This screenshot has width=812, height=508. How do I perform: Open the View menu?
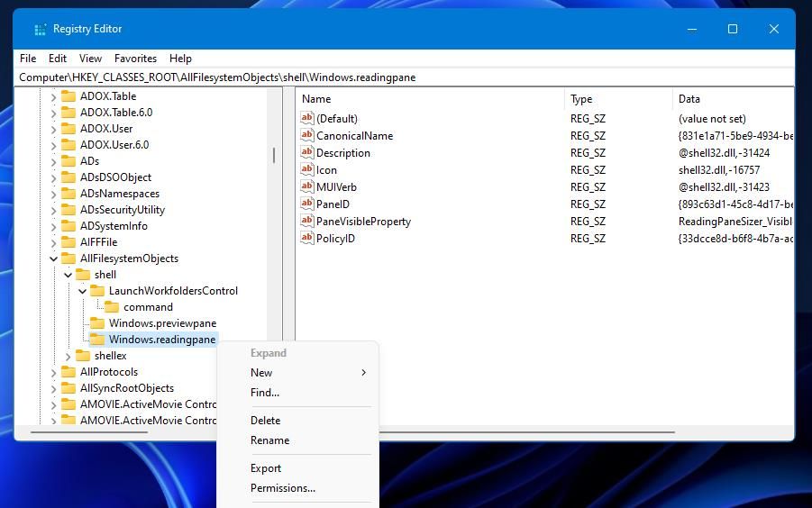coord(90,59)
